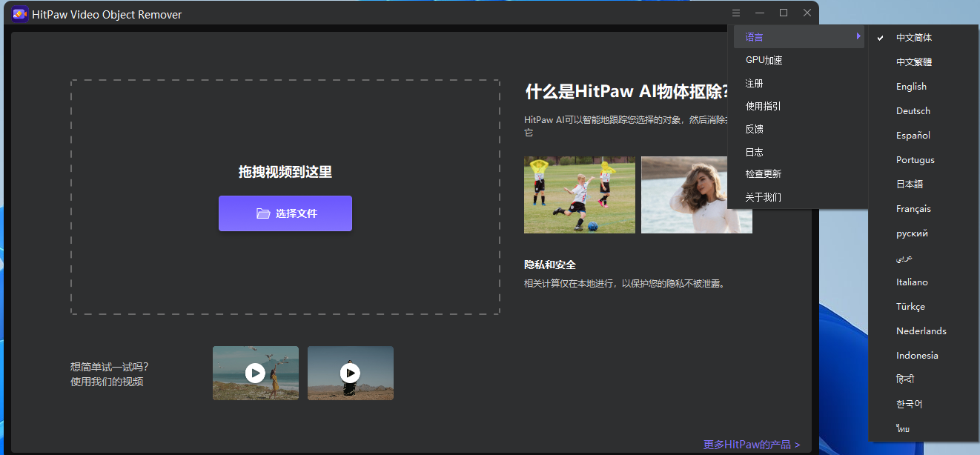980x455 pixels.
Task: Click the 选择文件 button
Action: [x=285, y=213]
